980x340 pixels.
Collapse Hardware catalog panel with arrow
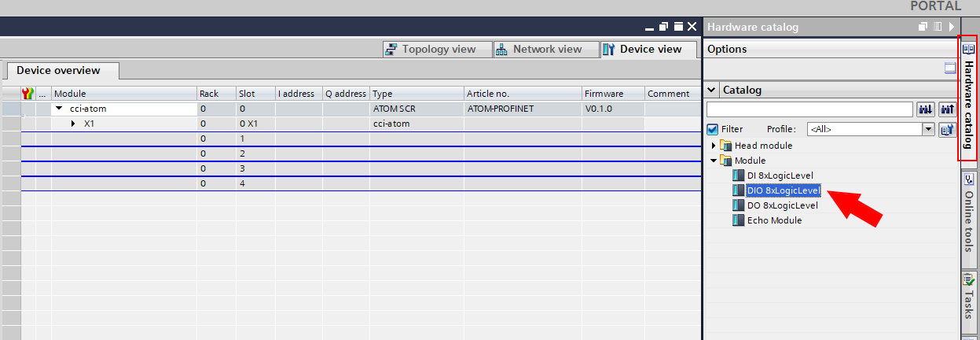point(951,27)
